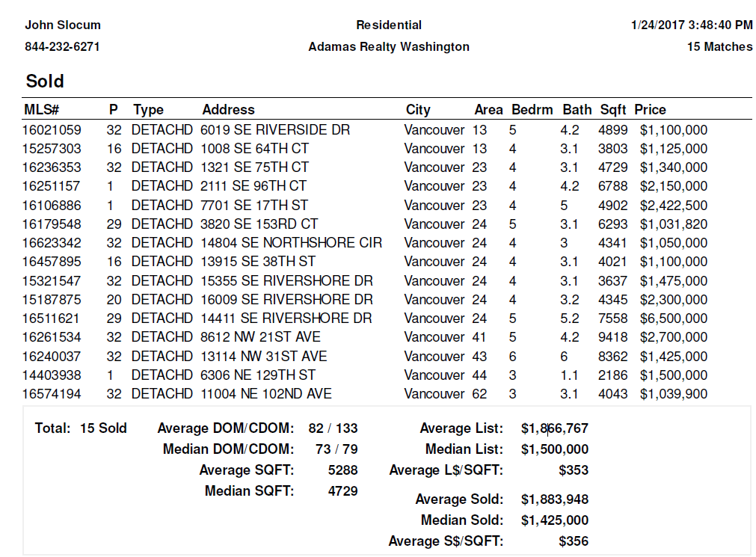Click the price $2,300,000
Image resolution: width=756 pixels, height=557 pixels.
coord(674,301)
